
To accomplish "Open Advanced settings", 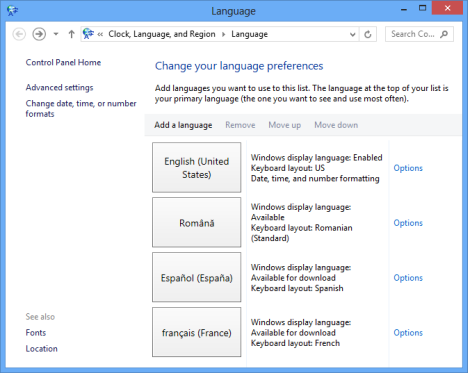I will [59, 87].
